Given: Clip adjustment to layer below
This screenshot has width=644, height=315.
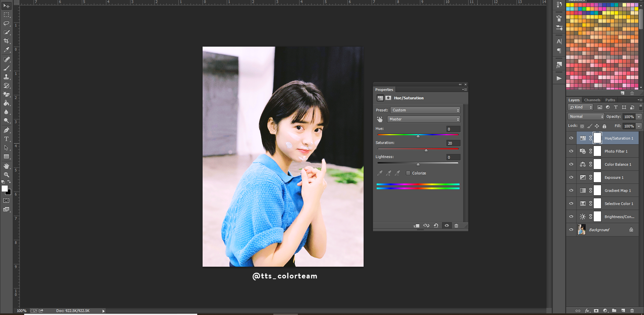Looking at the screenshot, I should point(417,226).
